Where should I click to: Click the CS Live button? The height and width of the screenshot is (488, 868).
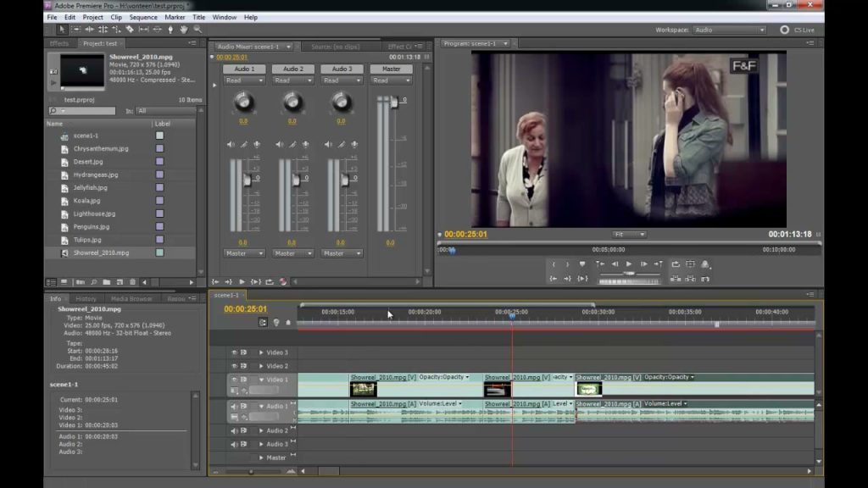pyautogui.click(x=798, y=30)
